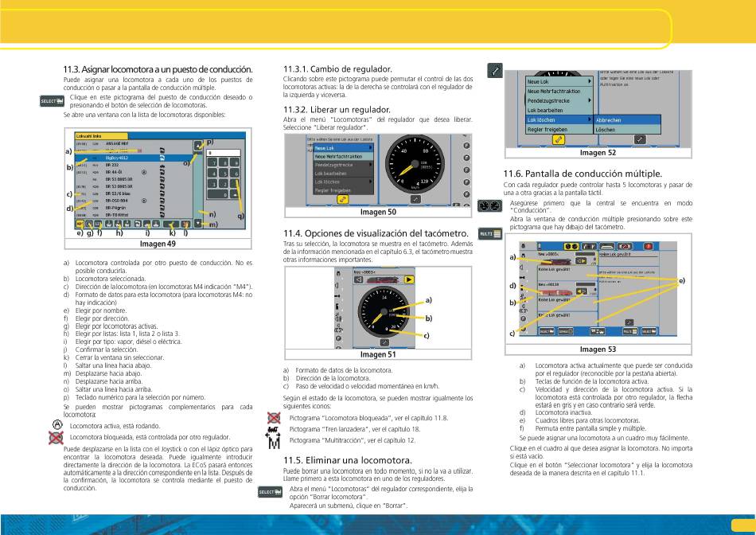Click track diagram icon in Imagen 53 top bar
The image size is (756, 535).
(x=607, y=247)
